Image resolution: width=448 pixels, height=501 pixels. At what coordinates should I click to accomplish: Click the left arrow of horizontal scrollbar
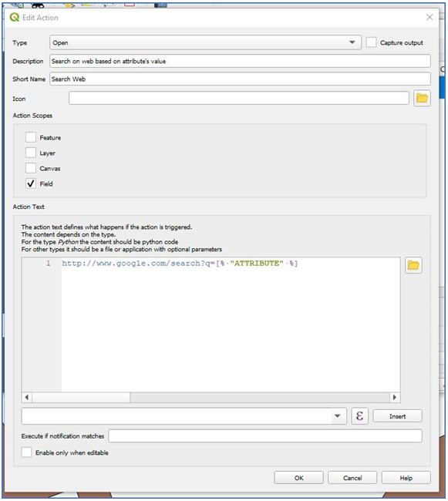[x=27, y=397]
